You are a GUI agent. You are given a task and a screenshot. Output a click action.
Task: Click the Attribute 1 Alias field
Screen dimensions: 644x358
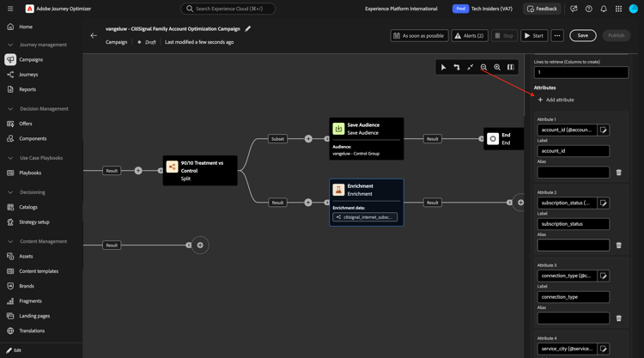coord(573,173)
